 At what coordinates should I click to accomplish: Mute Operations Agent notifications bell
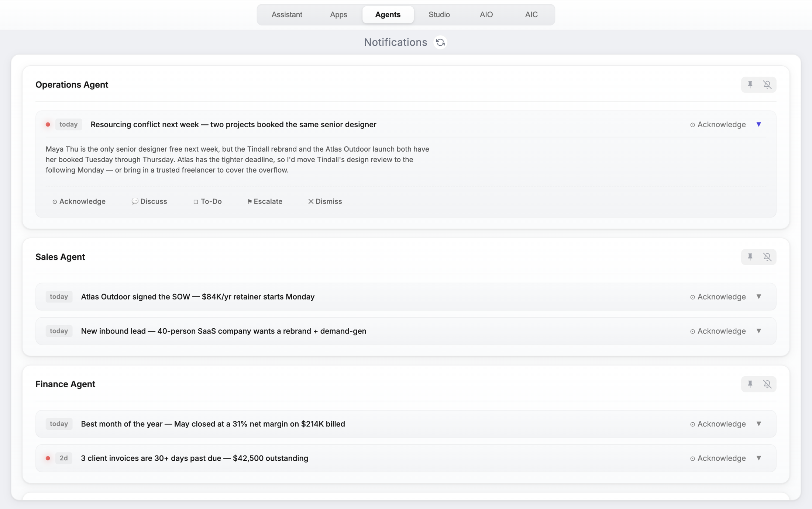[x=767, y=85]
